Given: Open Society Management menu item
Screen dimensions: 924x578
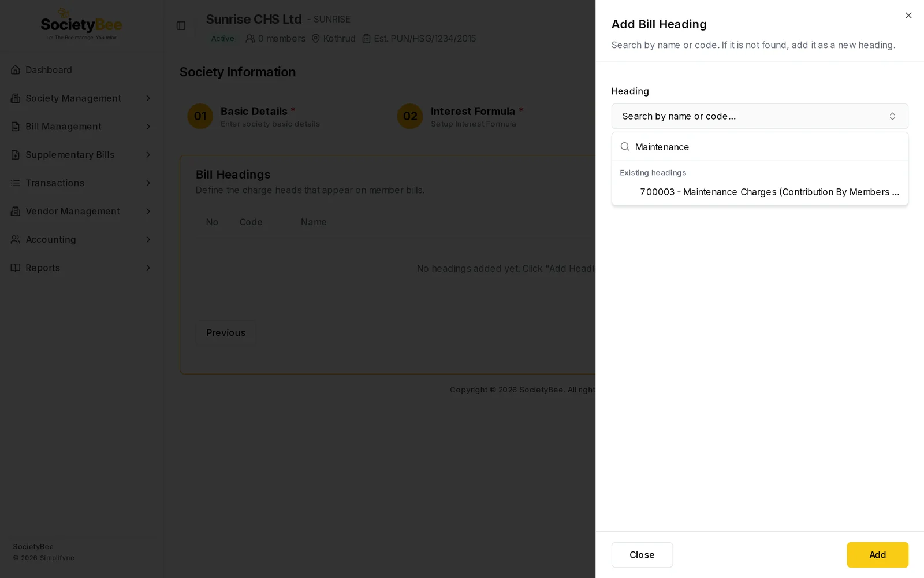Looking at the screenshot, I should (x=81, y=98).
